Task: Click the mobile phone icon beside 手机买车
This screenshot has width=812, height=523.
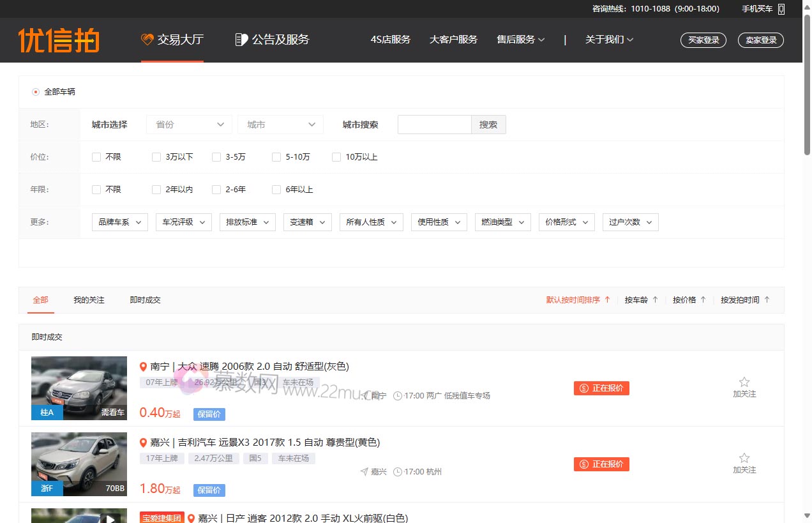Action: [x=781, y=9]
